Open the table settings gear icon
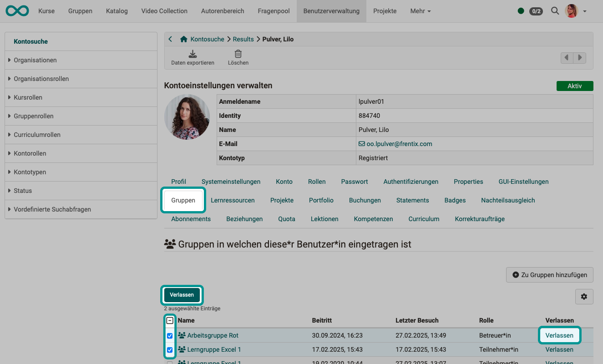 pyautogui.click(x=584, y=296)
